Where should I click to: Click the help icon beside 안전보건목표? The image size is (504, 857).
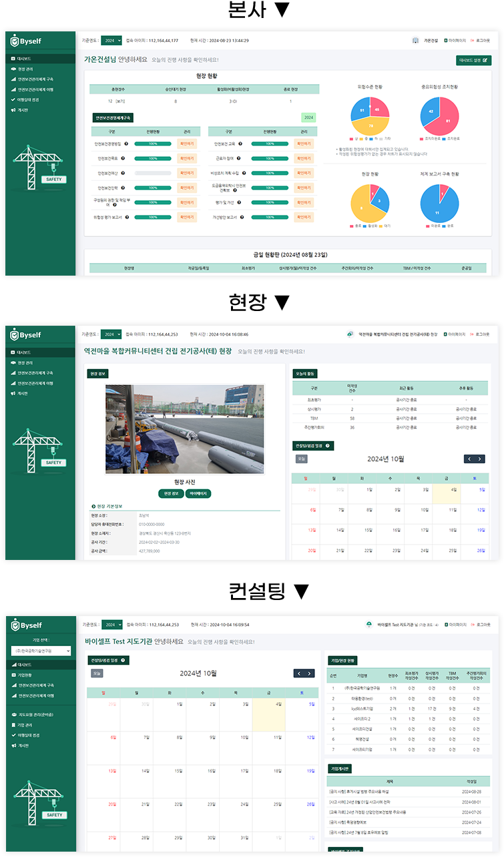tap(124, 158)
